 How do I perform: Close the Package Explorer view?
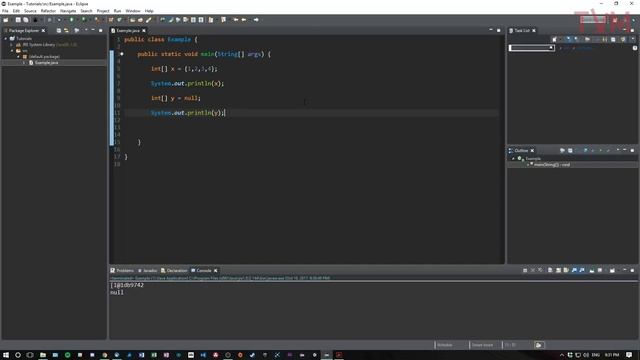(x=43, y=31)
